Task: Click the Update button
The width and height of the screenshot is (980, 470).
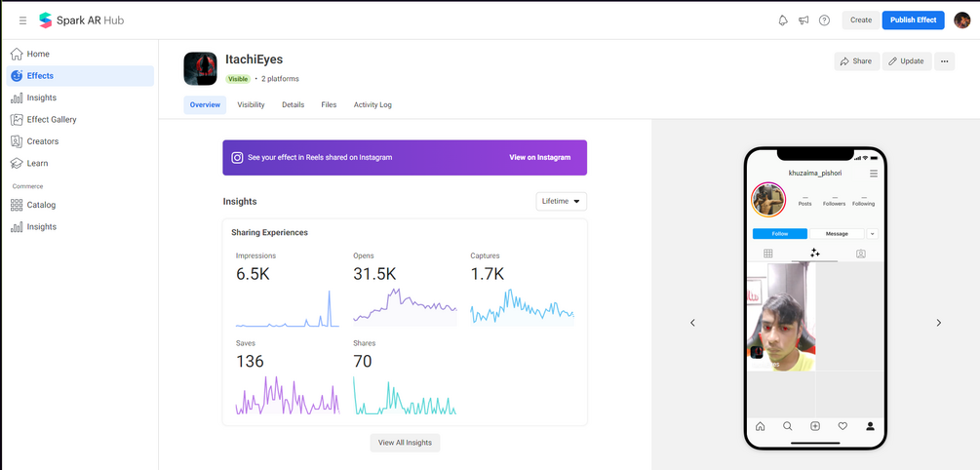Action: tap(906, 61)
